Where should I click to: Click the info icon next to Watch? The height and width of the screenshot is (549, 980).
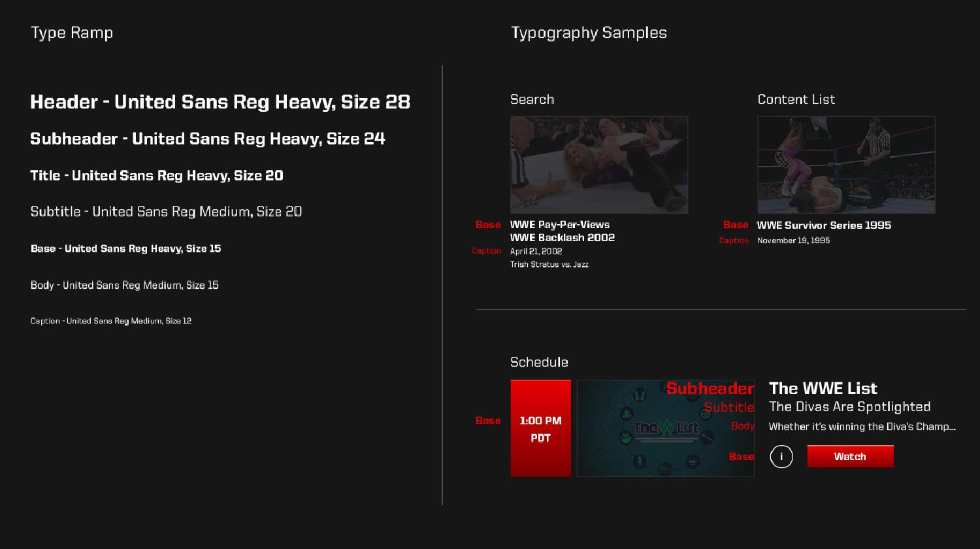point(781,456)
